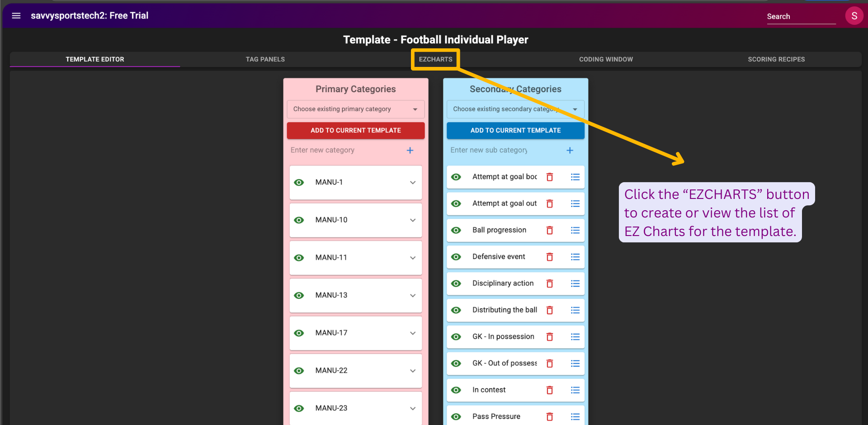Click the user avatar S icon
Viewport: 868px width, 425px height.
(x=854, y=16)
